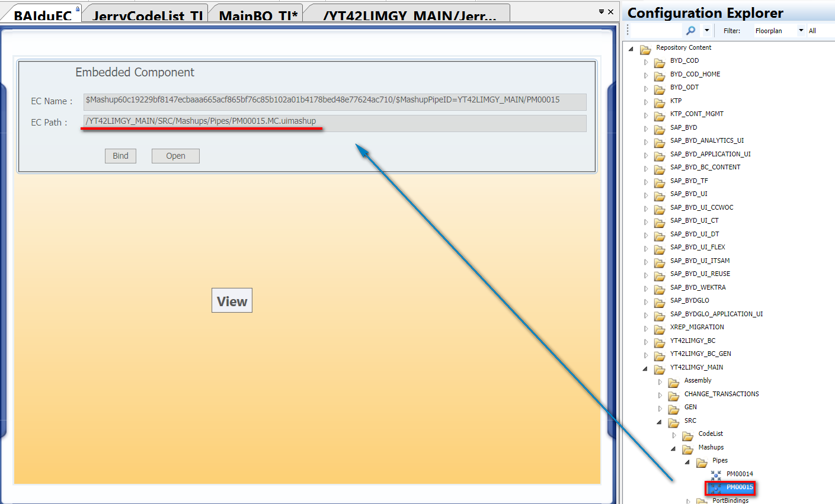Image resolution: width=835 pixels, height=504 pixels.
Task: Expand the SAP_BYD folder node
Action: click(646, 129)
